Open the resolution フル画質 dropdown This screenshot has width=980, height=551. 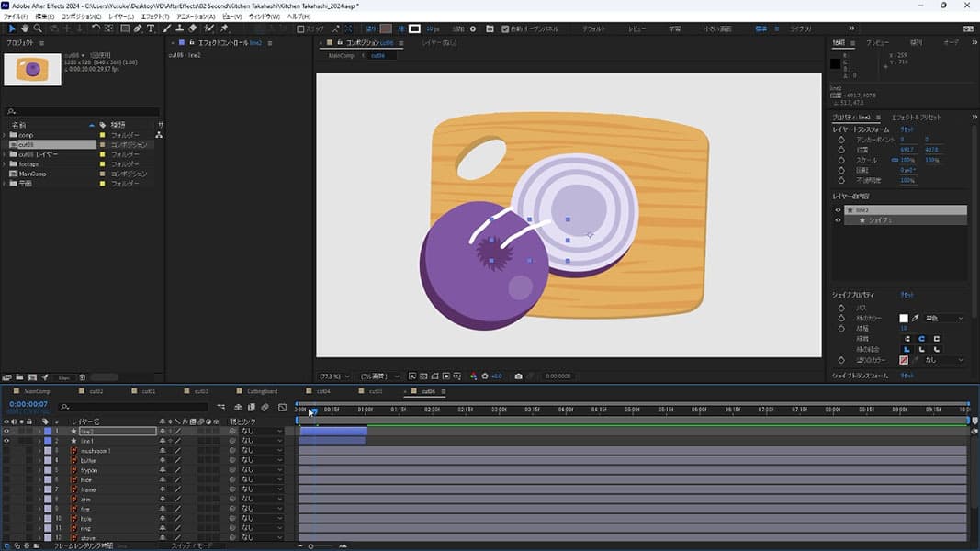point(377,376)
